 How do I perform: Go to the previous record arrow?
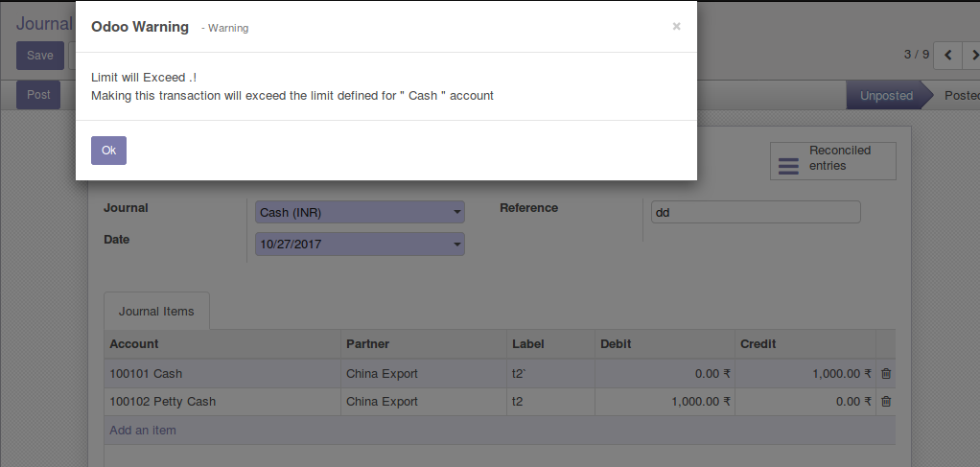click(x=948, y=55)
